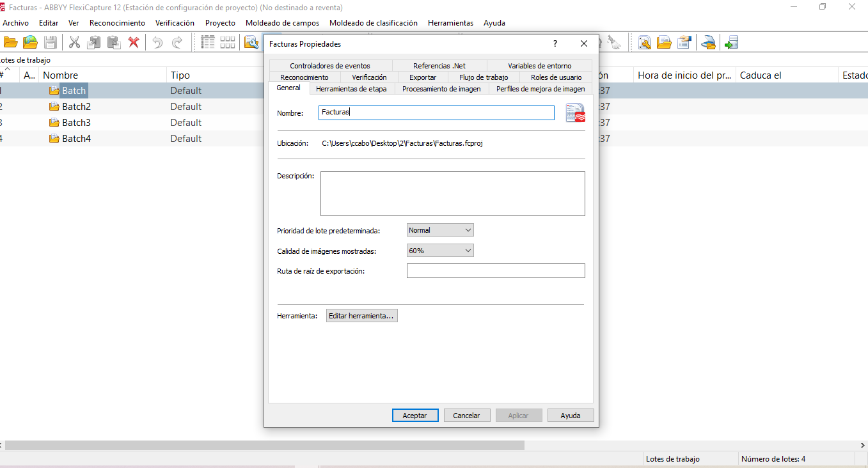This screenshot has width=868, height=468.
Task: Switch to Variables de entorno tab
Action: tap(540, 66)
